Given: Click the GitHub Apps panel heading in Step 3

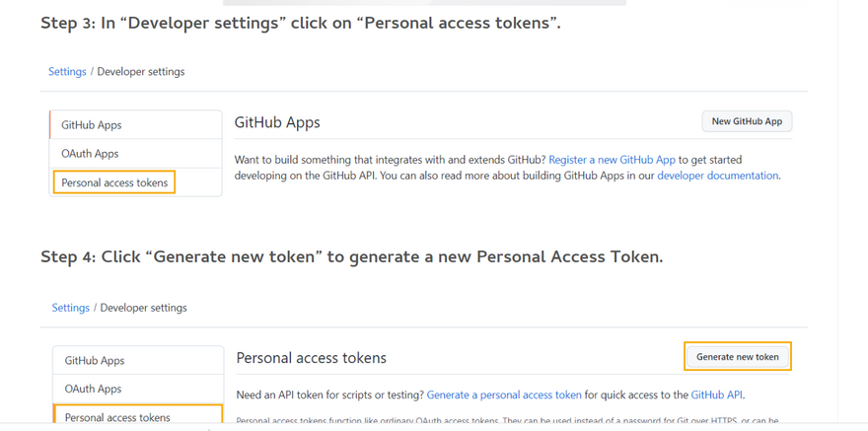Looking at the screenshot, I should coord(277,122).
